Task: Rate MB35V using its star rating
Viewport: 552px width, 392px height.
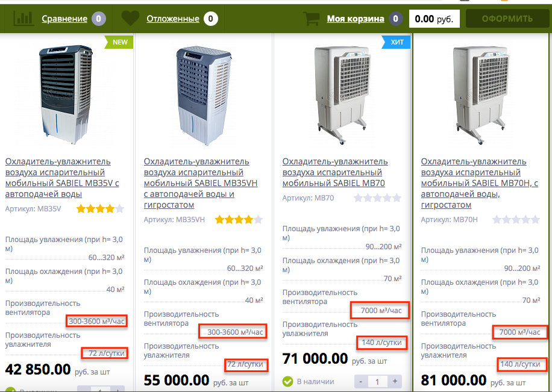Action: [x=100, y=209]
